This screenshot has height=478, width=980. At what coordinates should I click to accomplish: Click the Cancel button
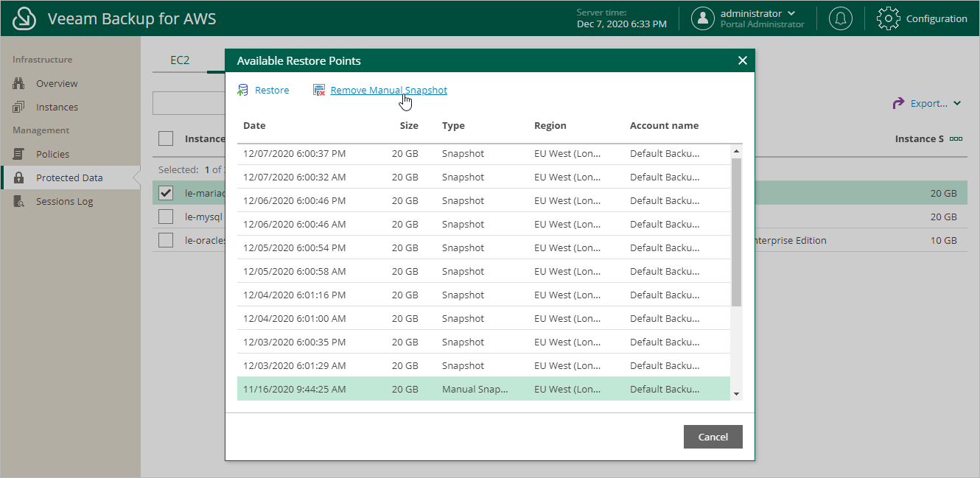713,437
